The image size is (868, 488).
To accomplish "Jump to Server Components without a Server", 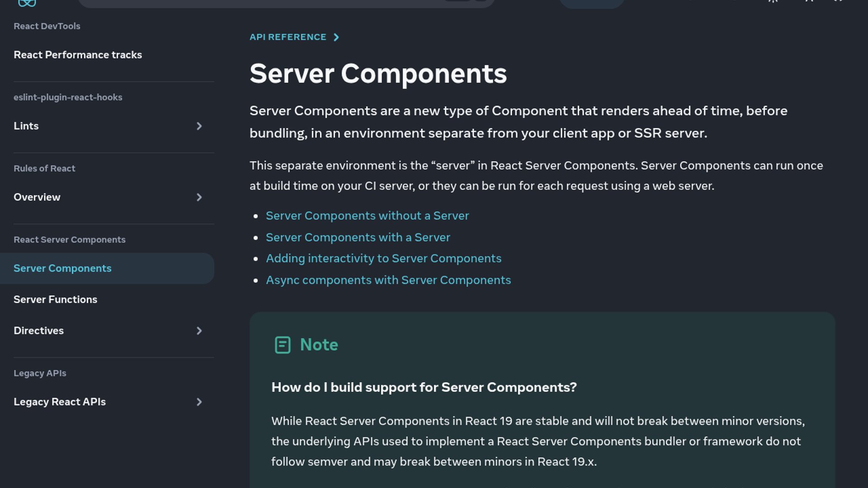I will (x=367, y=216).
